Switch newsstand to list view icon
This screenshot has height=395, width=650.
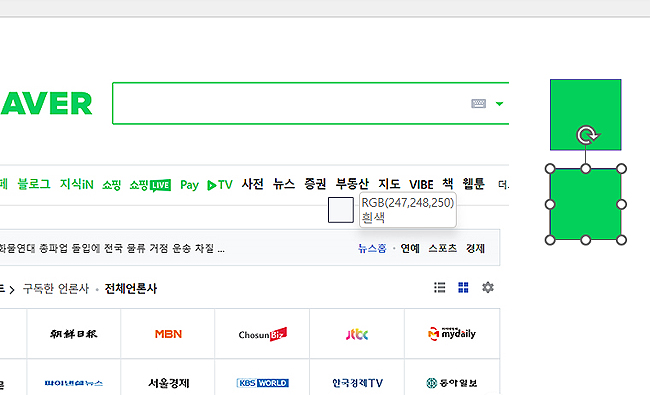click(x=440, y=287)
